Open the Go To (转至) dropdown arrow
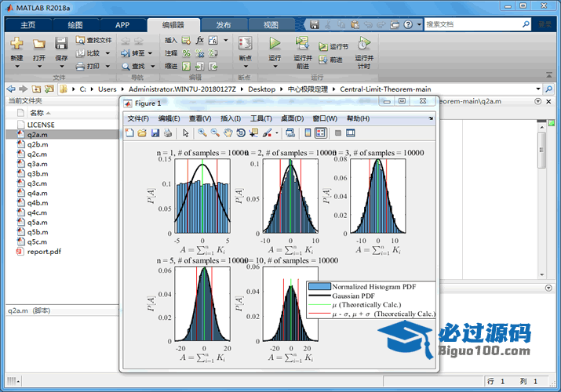The image size is (561, 392). (x=150, y=53)
